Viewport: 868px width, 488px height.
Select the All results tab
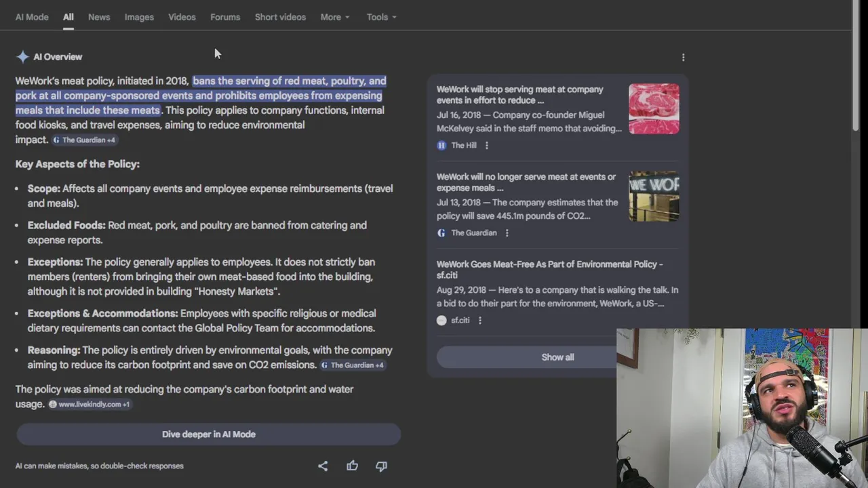tap(68, 17)
